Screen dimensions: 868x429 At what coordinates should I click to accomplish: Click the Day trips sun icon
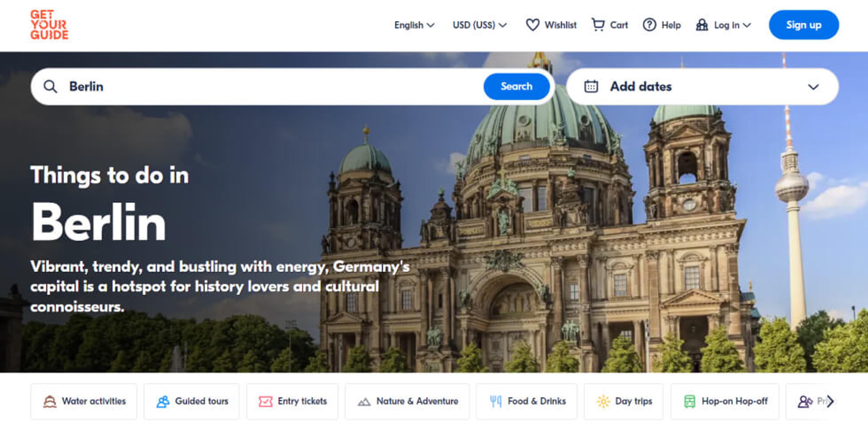(x=603, y=401)
